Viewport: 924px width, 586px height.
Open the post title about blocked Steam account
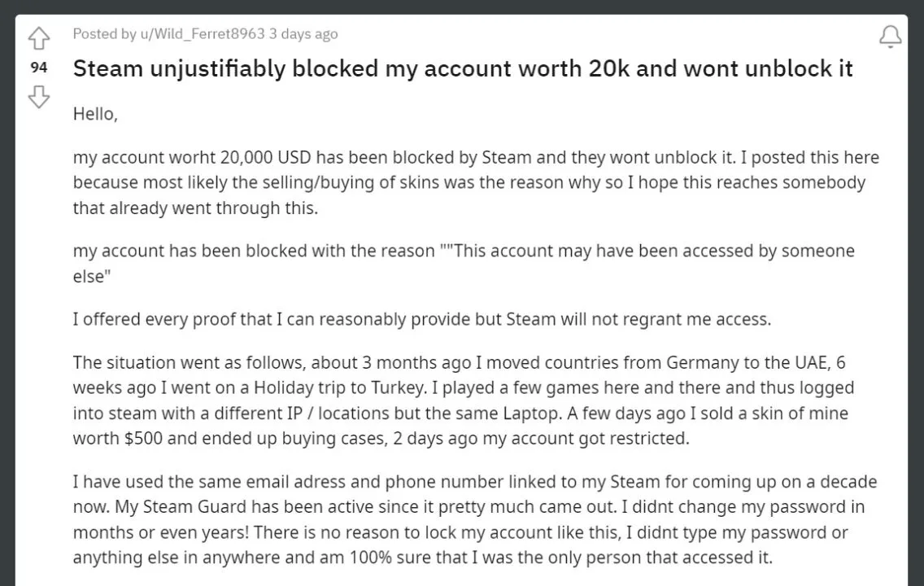[462, 68]
